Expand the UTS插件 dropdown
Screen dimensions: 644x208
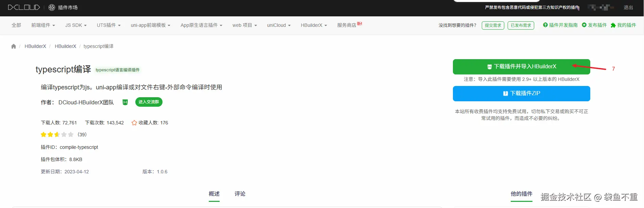click(108, 25)
